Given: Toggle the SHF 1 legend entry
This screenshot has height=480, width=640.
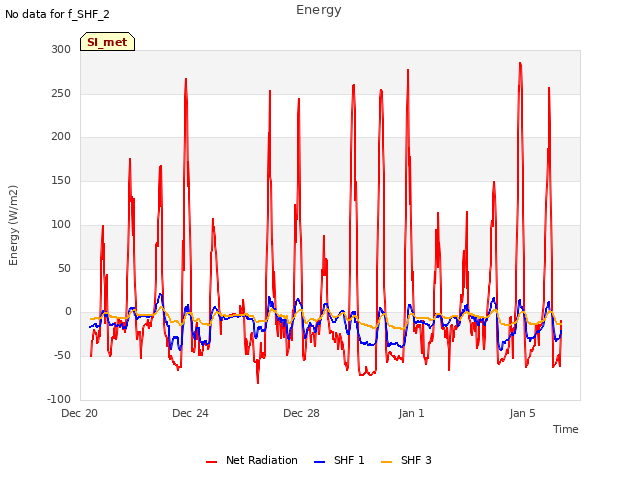Looking at the screenshot, I should (339, 460).
